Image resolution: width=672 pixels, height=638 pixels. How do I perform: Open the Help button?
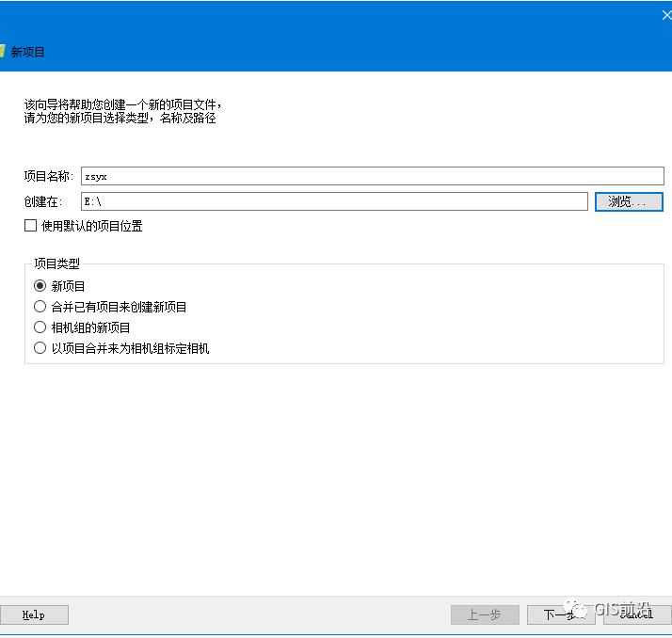coord(34,614)
